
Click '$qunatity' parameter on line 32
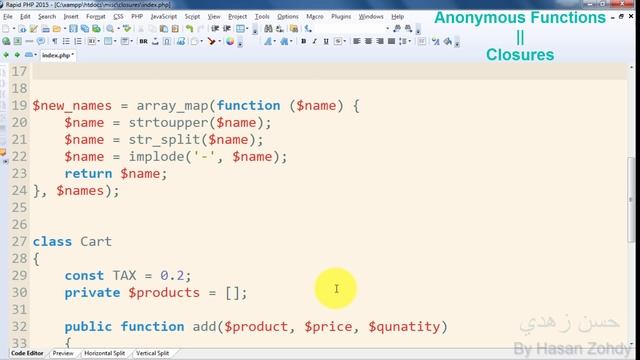click(404, 327)
